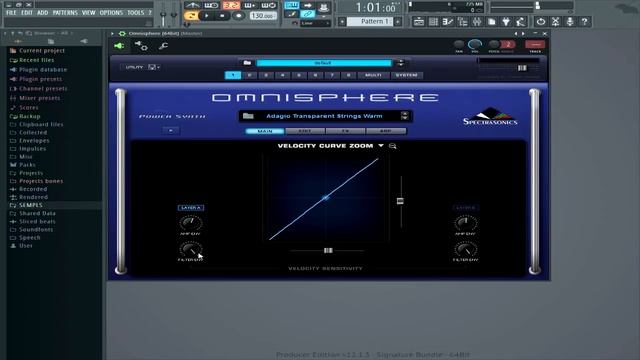The image size is (640, 360).
Task: Open the TOOLS menu
Action: click(x=136, y=13)
